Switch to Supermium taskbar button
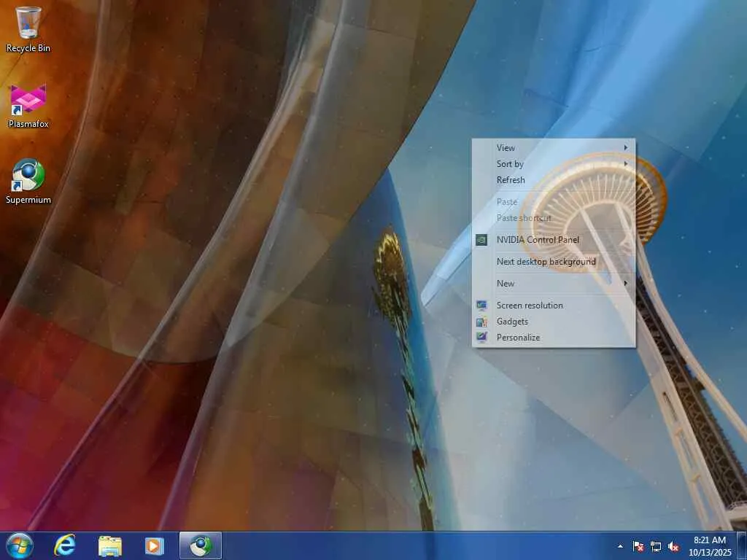Screen dimensions: 747x560 coord(201,545)
